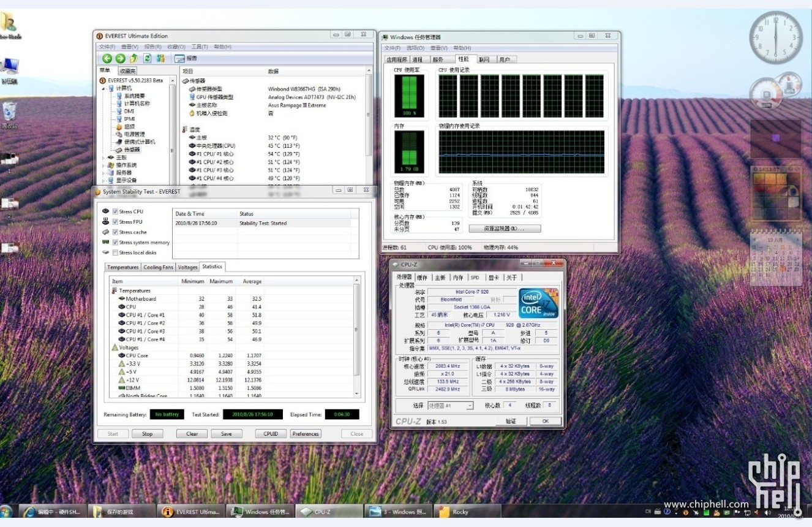
Task: Click Save button in Stability Test
Action: point(227,434)
